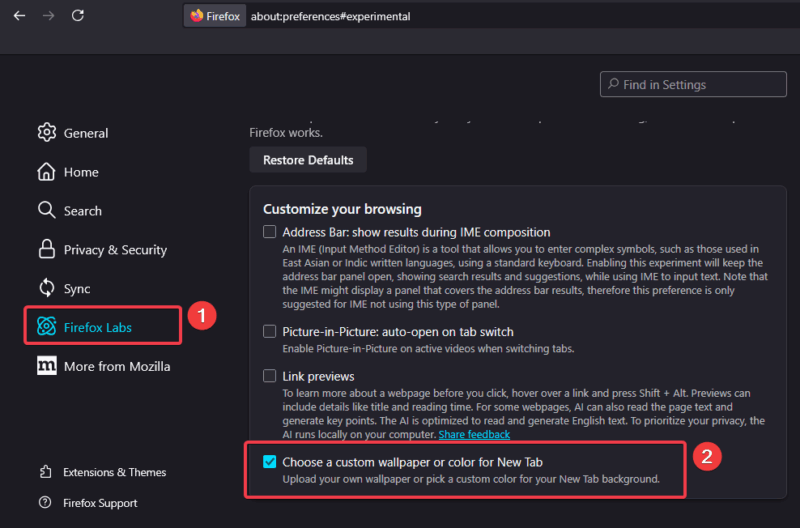800x528 pixels.
Task: Go back using the back arrow
Action: (19, 16)
